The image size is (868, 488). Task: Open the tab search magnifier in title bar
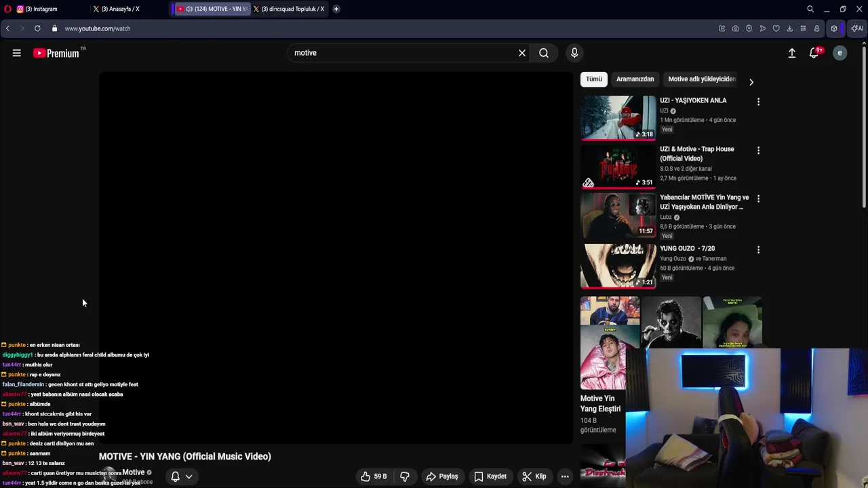[810, 9]
